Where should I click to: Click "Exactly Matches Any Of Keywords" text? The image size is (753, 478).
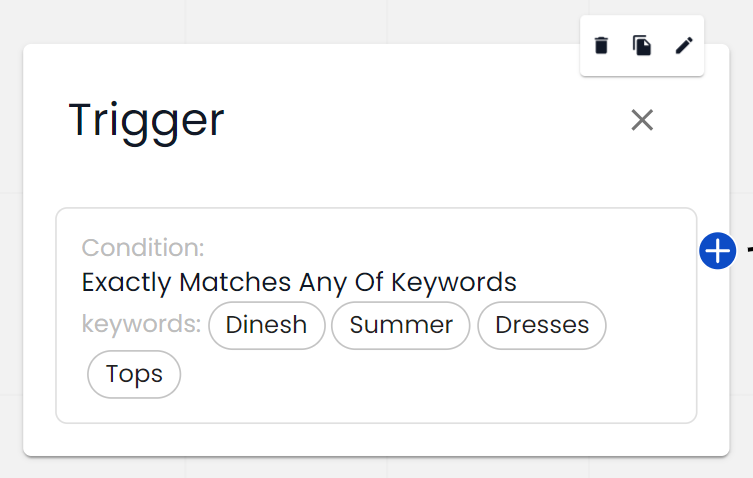[299, 282]
